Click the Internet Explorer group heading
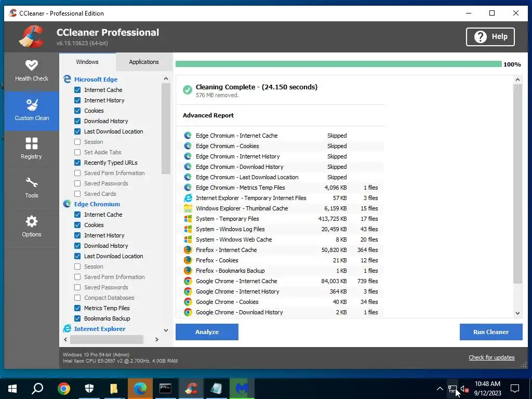 [x=100, y=329]
